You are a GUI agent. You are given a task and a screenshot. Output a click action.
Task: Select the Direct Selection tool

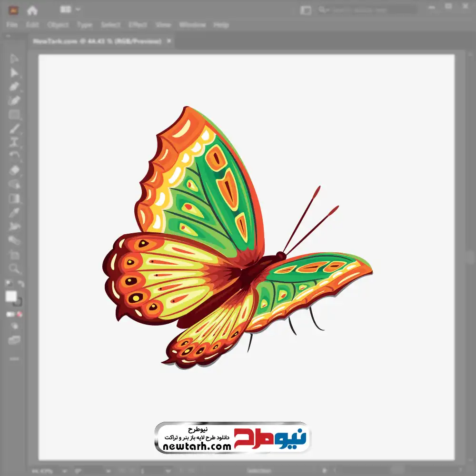[x=14, y=73]
